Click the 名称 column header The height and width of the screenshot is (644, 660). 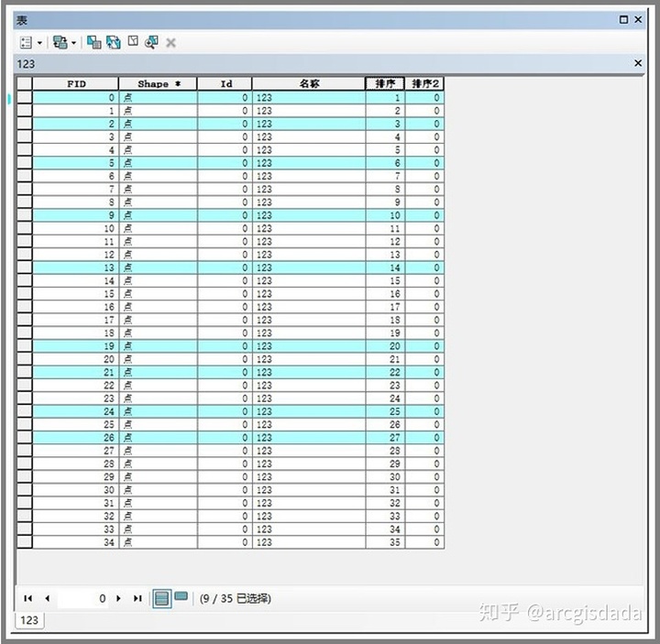click(309, 83)
